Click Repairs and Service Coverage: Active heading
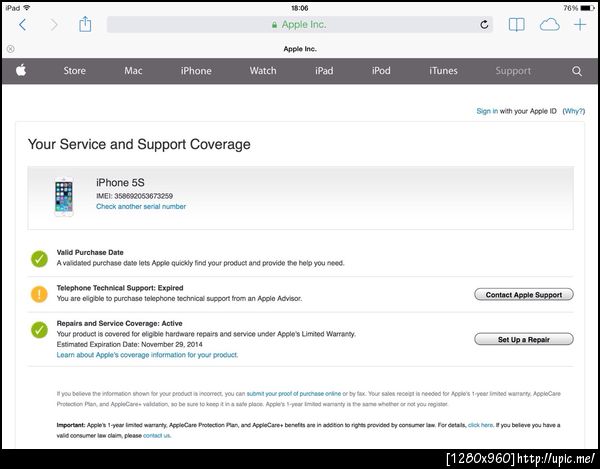 (119, 323)
